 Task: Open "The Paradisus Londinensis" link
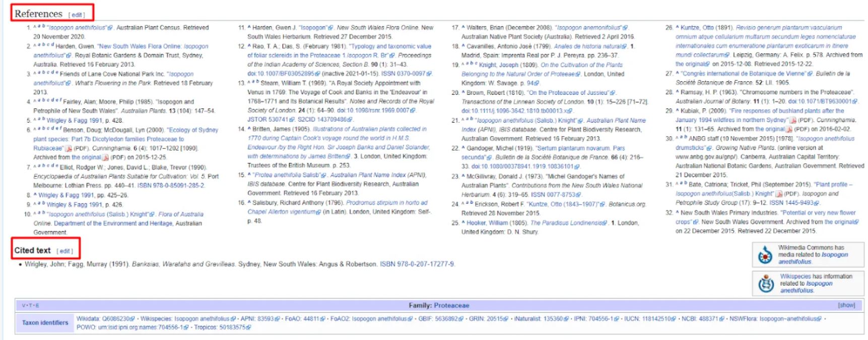click(569, 223)
